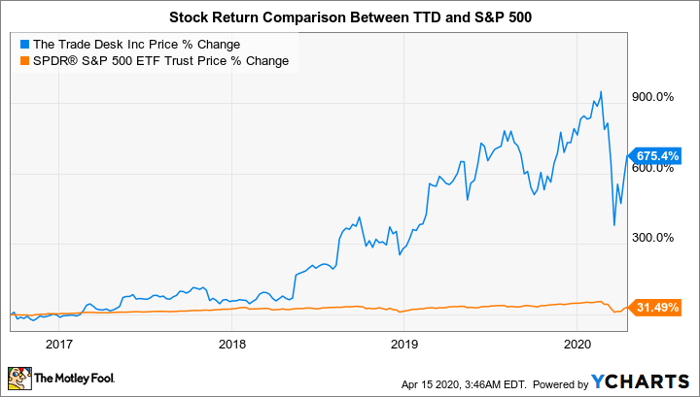
Task: Click the orange 31.49% value flag
Action: pyautogui.click(x=654, y=307)
